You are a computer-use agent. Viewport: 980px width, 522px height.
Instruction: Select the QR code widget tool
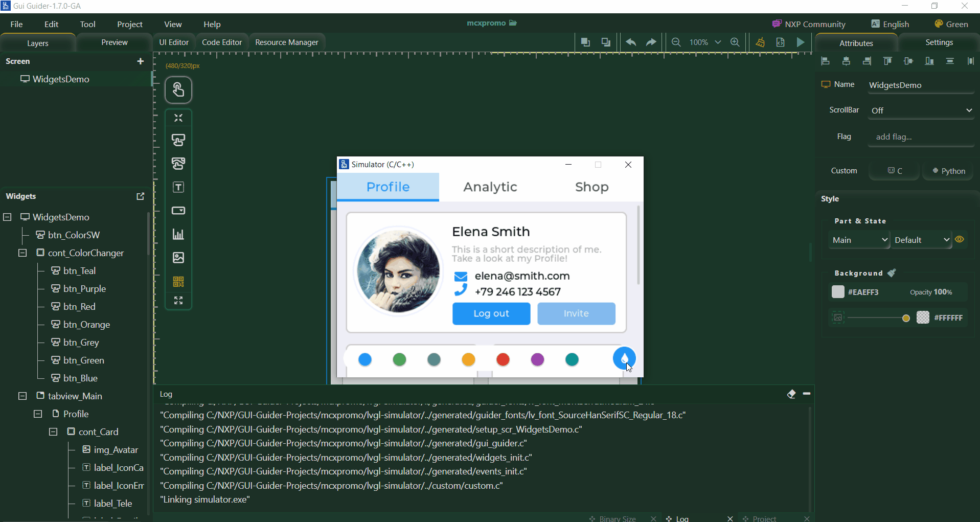178,281
